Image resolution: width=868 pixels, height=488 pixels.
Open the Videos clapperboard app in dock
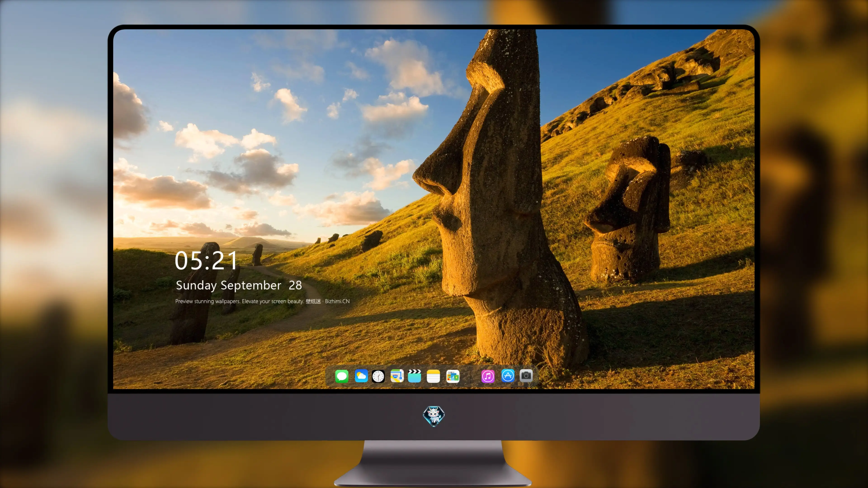pyautogui.click(x=415, y=376)
